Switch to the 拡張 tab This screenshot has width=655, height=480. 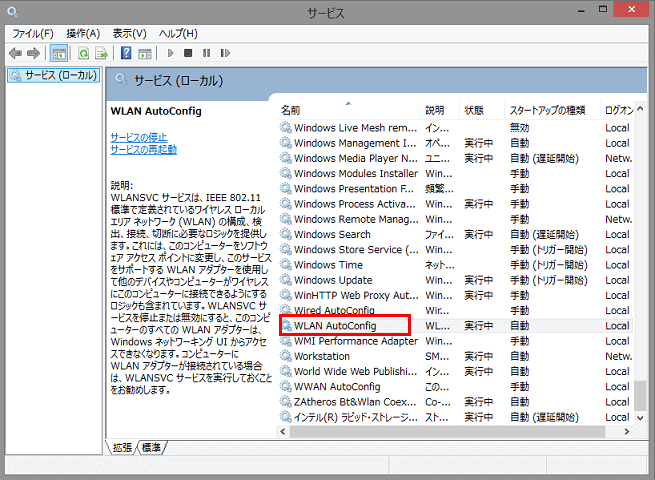(122, 448)
